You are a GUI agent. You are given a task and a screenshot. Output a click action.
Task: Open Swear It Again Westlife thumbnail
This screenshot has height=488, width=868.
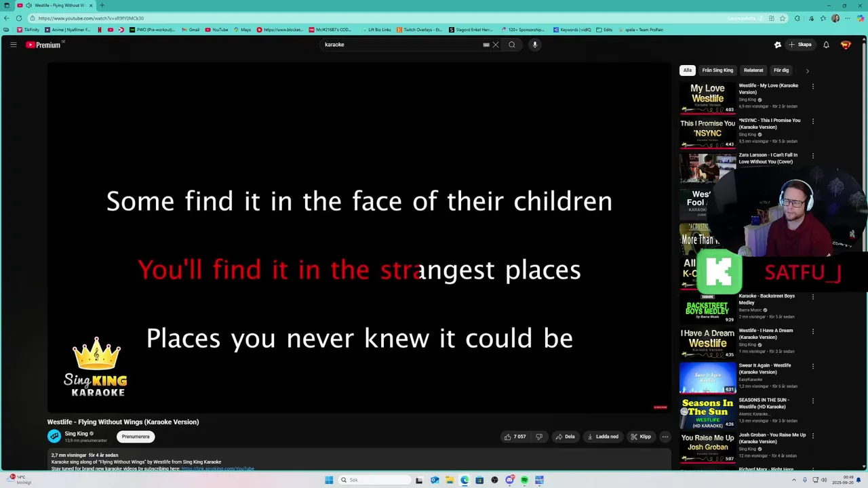click(x=707, y=378)
